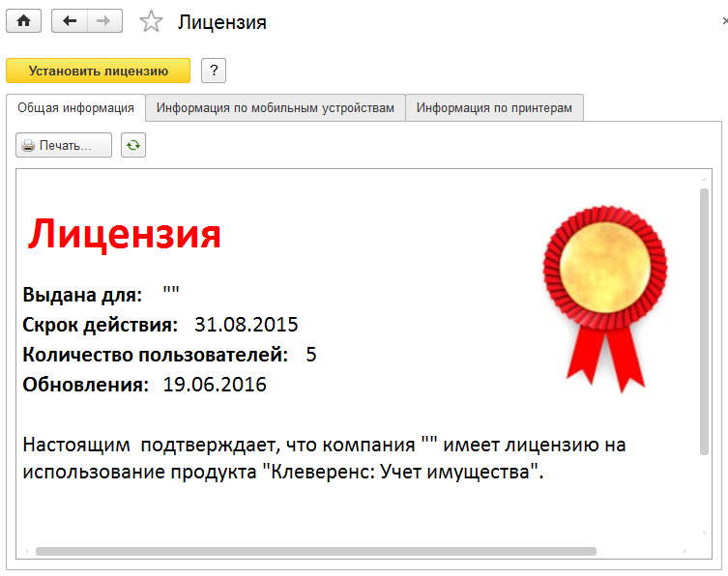Navigate forward with the right arrow
This screenshot has height=576, width=728.
coord(104,21)
